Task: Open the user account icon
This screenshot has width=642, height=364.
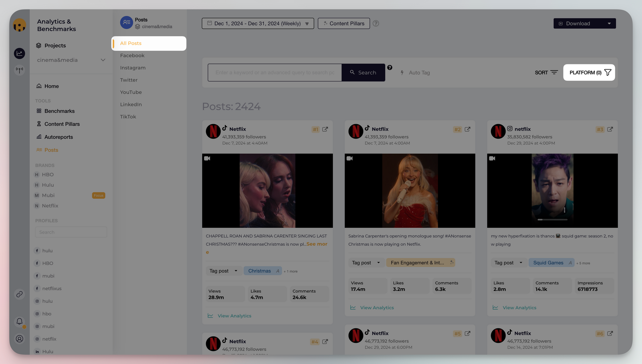Action: [x=20, y=339]
